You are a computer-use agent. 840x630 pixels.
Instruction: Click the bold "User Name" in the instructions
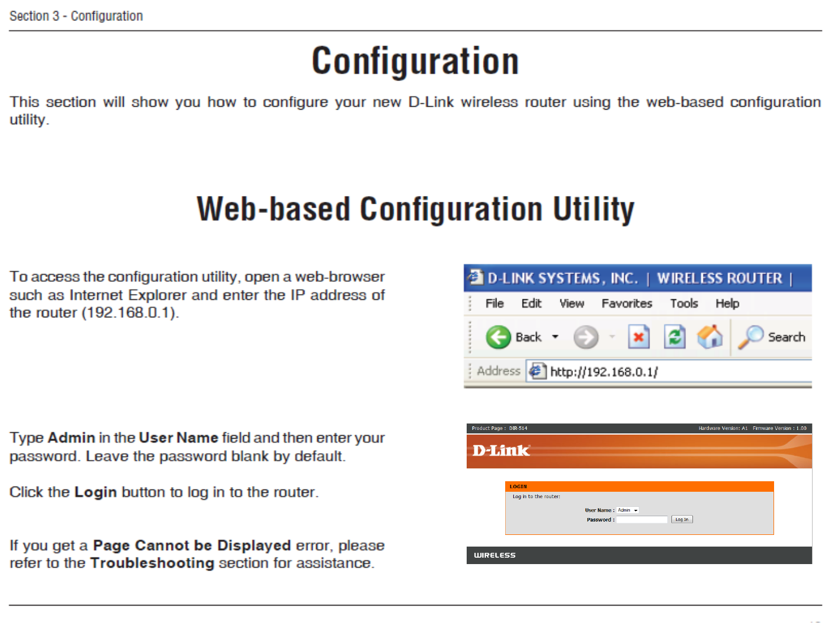178,437
